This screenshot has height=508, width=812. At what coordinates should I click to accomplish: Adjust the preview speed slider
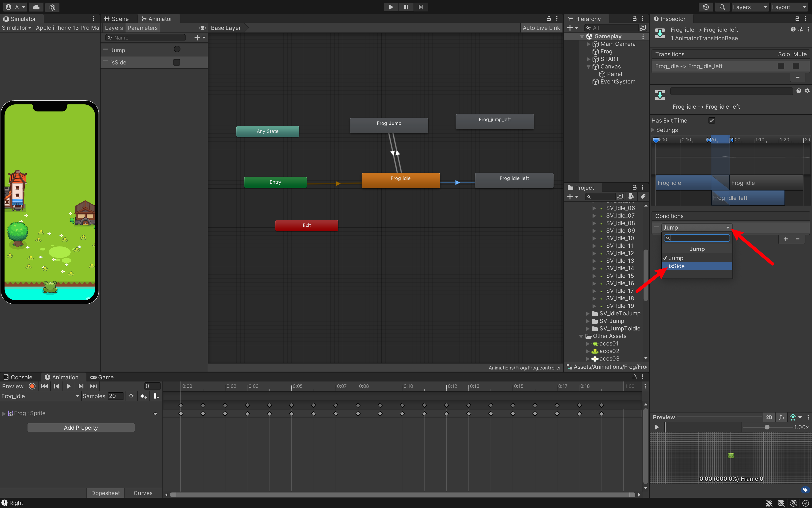click(768, 427)
